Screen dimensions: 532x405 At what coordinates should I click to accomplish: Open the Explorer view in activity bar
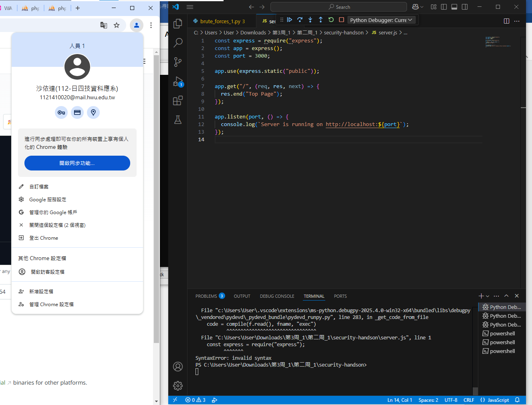coord(178,24)
